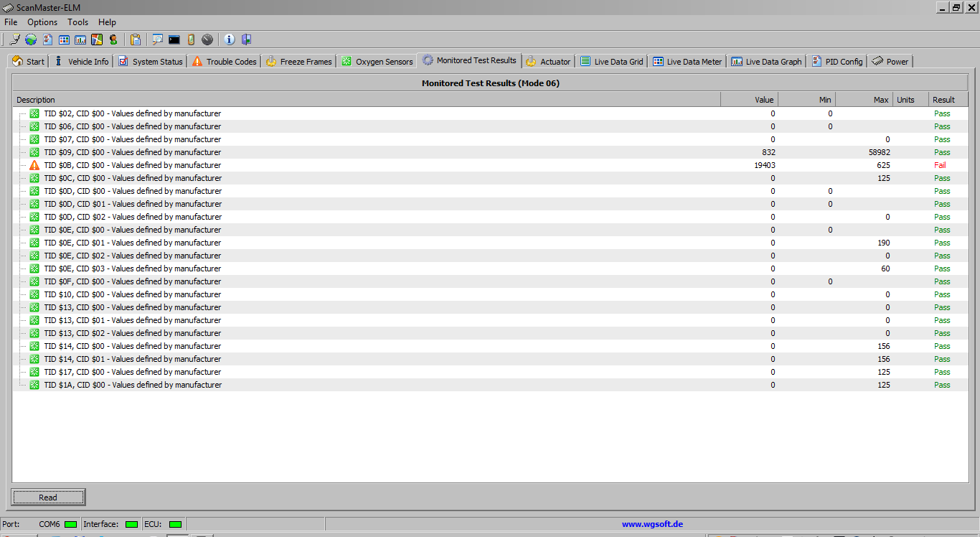980x537 pixels.
Task: Click the clipboard paste toolbar icon
Action: 136,39
